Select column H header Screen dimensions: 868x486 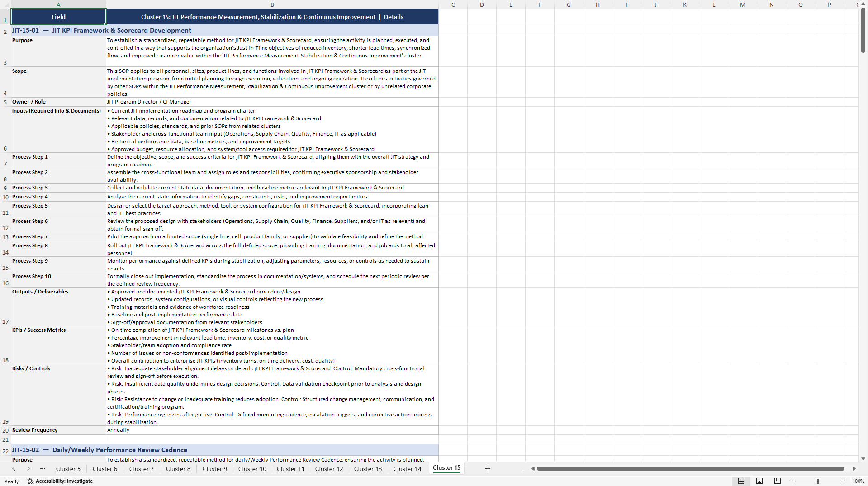coord(598,5)
